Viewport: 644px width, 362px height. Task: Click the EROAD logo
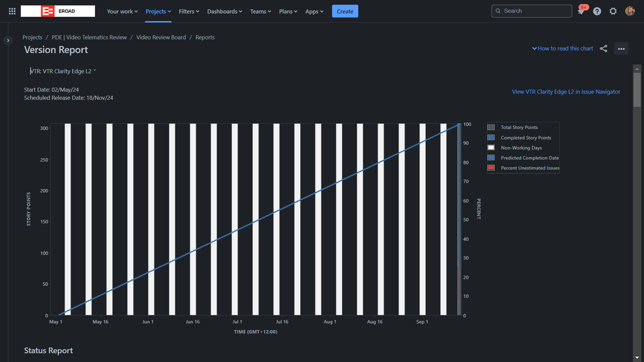(57, 11)
